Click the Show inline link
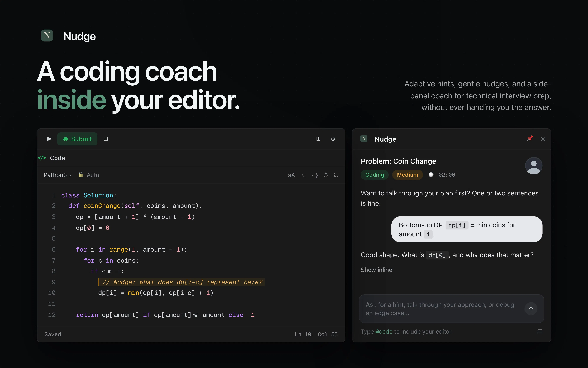Screen dimensions: 588x368 (376, 270)
